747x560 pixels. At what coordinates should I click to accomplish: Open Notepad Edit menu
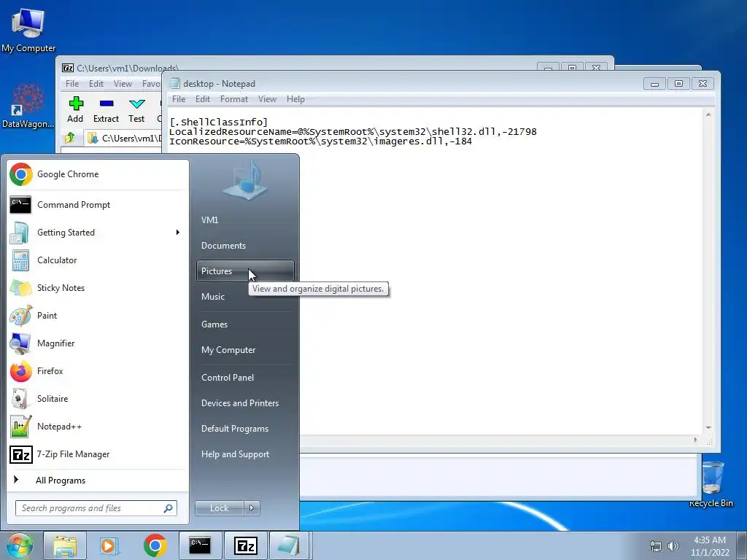coord(203,99)
